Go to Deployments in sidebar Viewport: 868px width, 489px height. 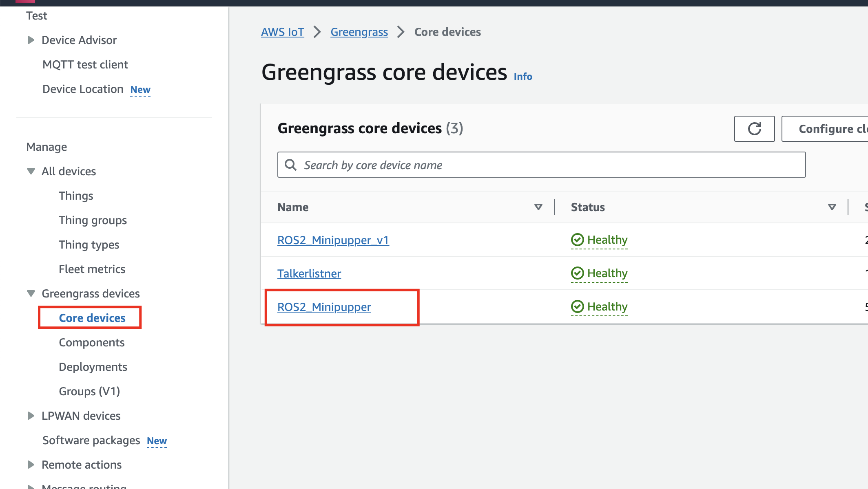point(93,367)
